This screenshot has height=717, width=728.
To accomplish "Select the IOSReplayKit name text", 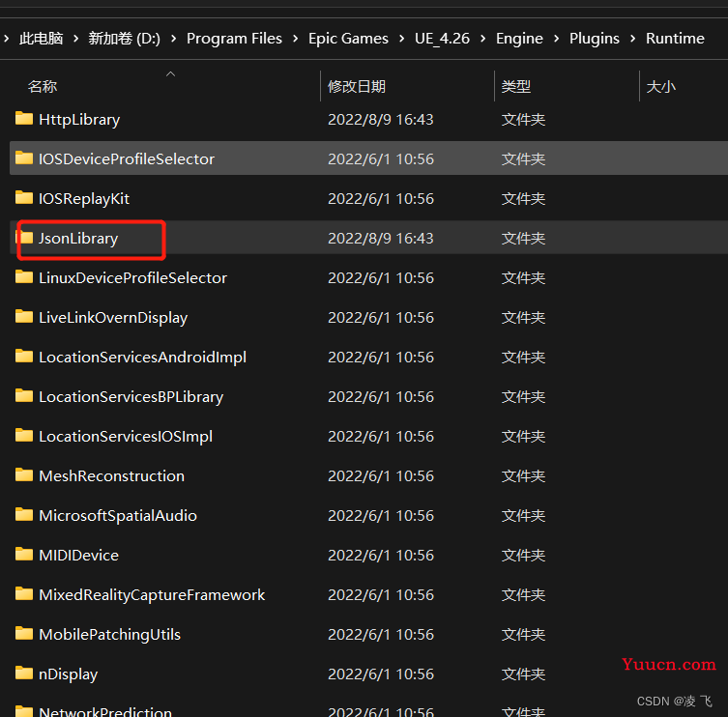I will point(84,199).
